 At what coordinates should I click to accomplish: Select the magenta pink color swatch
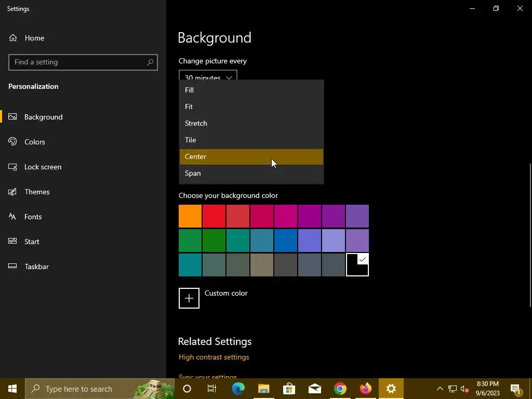click(x=286, y=216)
